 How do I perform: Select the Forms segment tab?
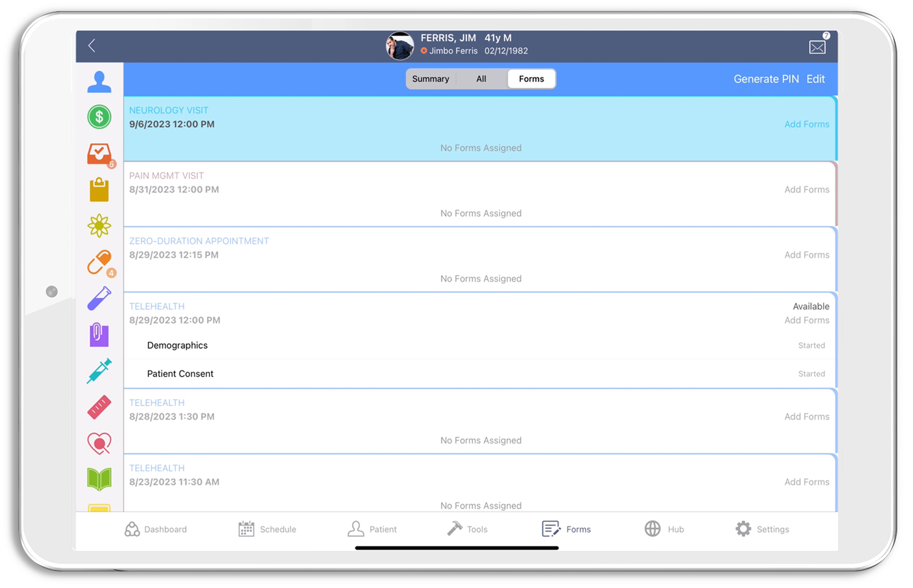click(531, 79)
